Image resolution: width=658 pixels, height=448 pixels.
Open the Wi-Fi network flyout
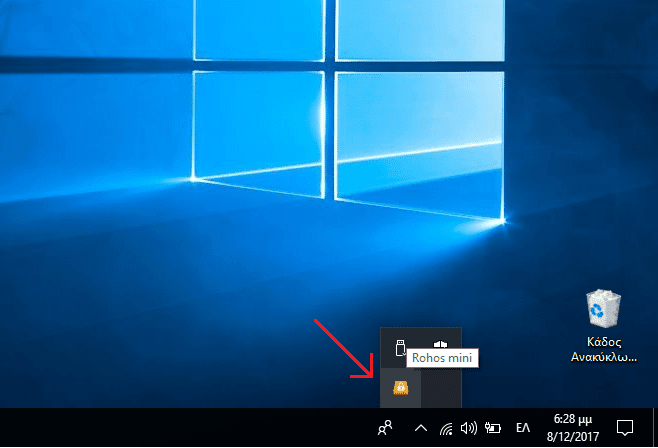(x=446, y=429)
